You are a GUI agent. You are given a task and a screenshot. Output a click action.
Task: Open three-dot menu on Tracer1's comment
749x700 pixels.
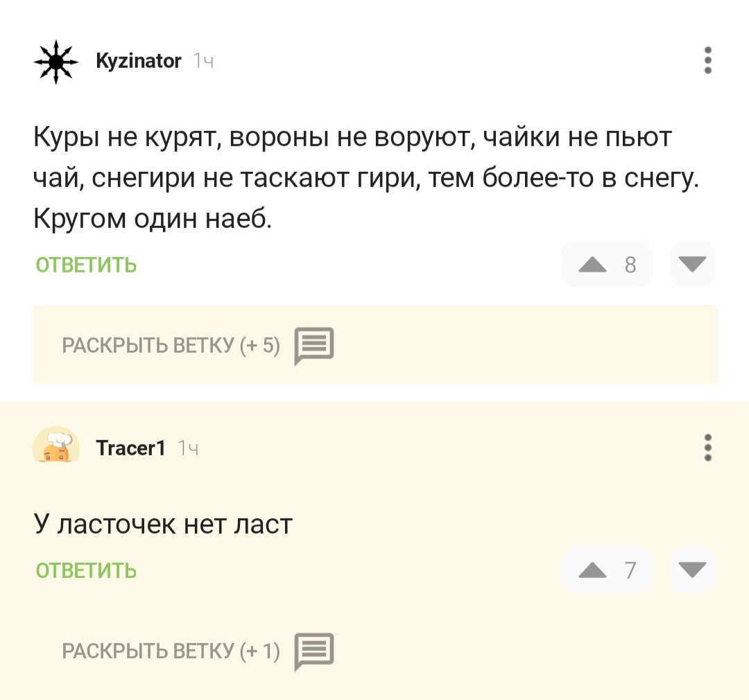point(707,448)
